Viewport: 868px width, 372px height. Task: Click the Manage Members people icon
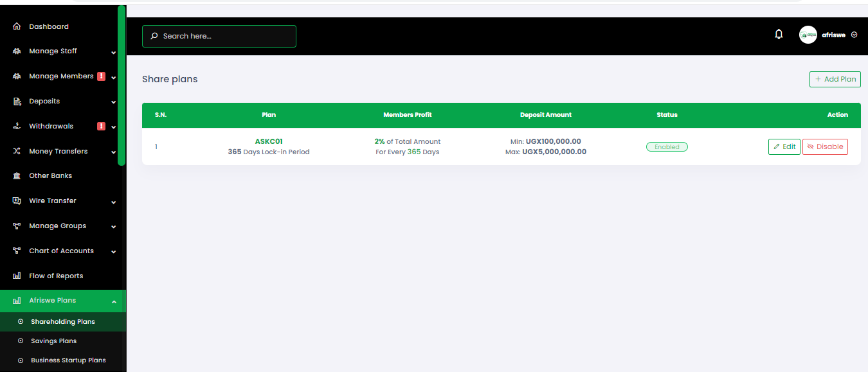pos(17,76)
